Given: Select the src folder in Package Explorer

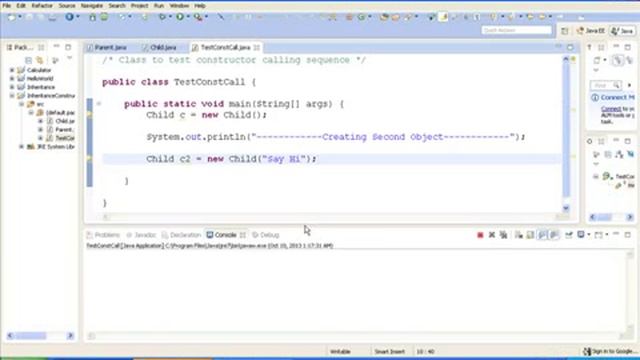Looking at the screenshot, I should pyautogui.click(x=36, y=104).
